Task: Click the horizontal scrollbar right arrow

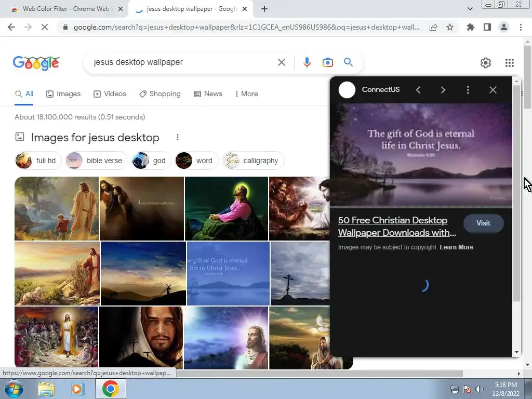Action: pos(519,374)
